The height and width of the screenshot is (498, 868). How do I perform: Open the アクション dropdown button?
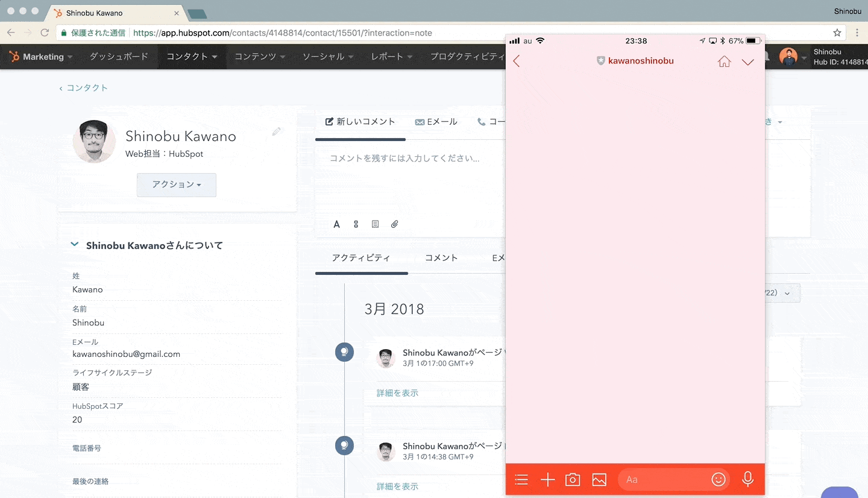(x=177, y=185)
